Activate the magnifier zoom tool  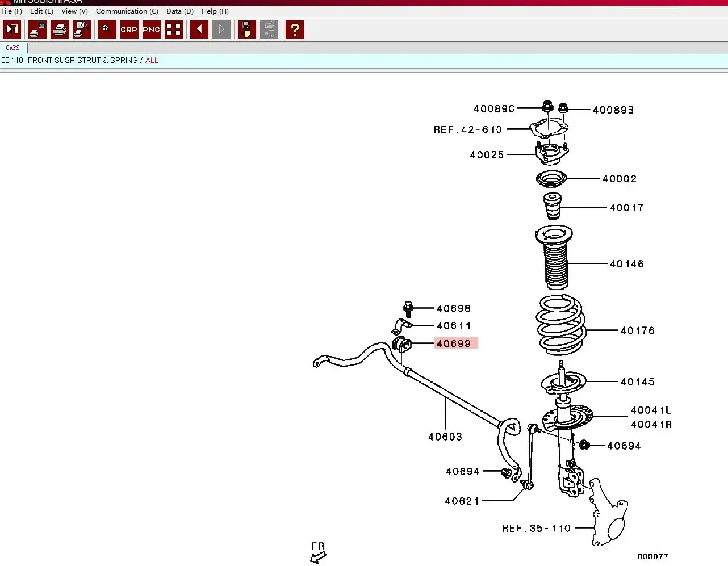107,30
